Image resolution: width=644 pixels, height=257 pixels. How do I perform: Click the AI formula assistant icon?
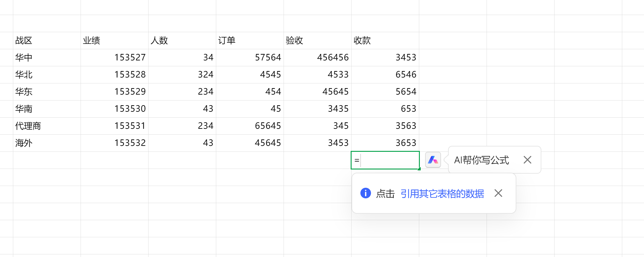433,160
